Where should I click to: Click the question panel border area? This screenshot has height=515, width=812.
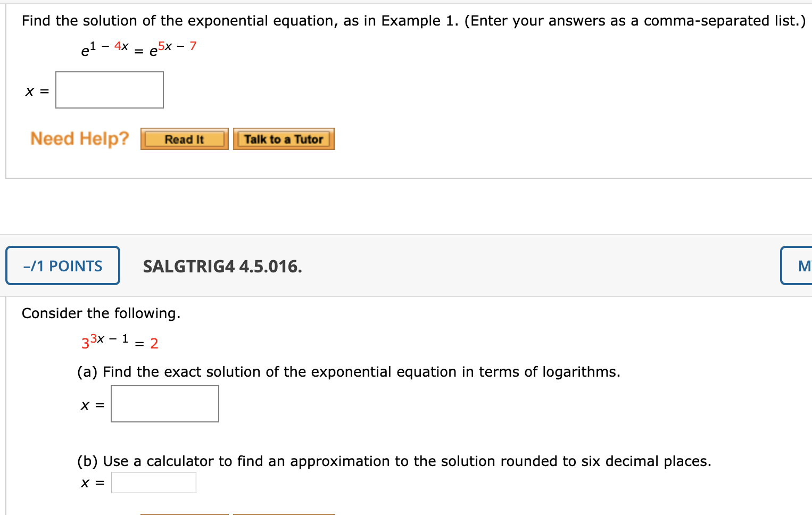pos(6,89)
